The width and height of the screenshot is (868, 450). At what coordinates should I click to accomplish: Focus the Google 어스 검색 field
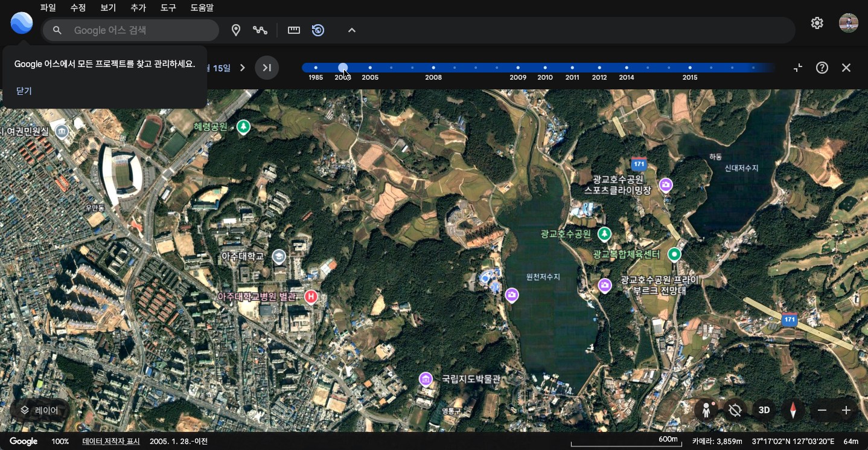coord(130,30)
